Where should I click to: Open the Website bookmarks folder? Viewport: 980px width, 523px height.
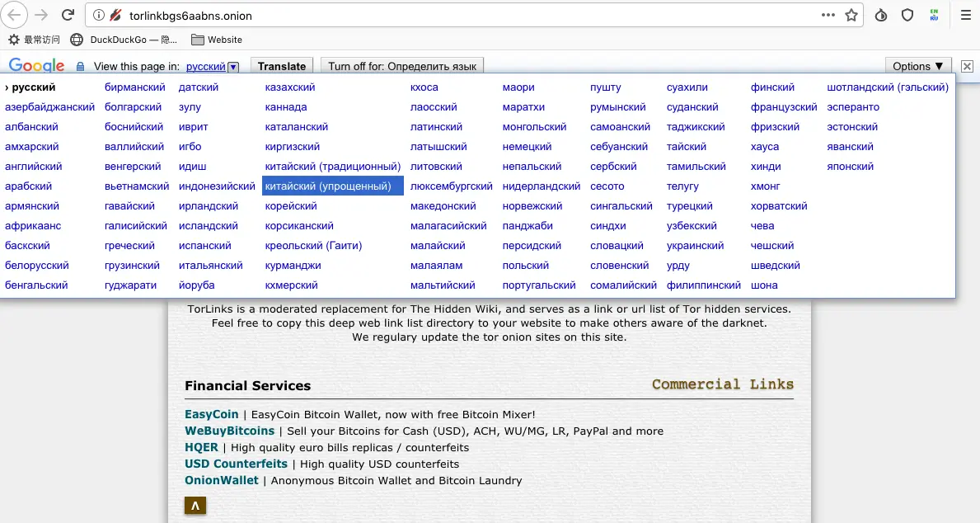(x=216, y=40)
